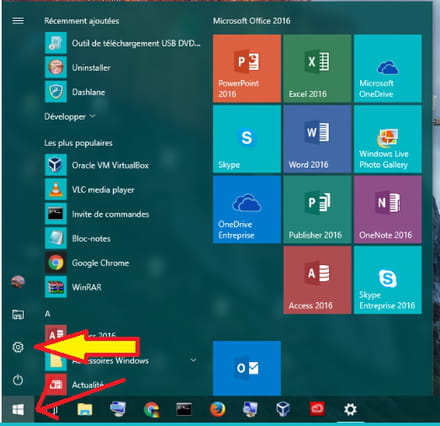
Task: Launch the OneDrive Entreprise tile
Action: [x=247, y=210]
